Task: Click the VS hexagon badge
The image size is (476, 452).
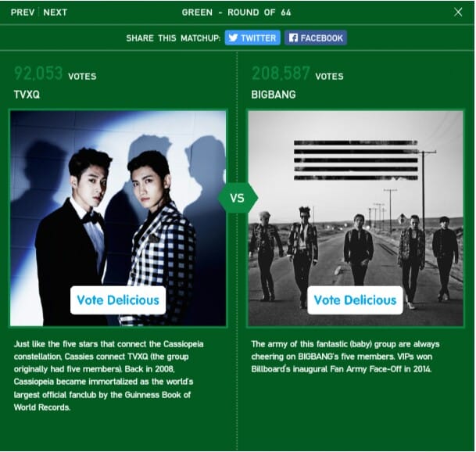Action: coord(238,198)
